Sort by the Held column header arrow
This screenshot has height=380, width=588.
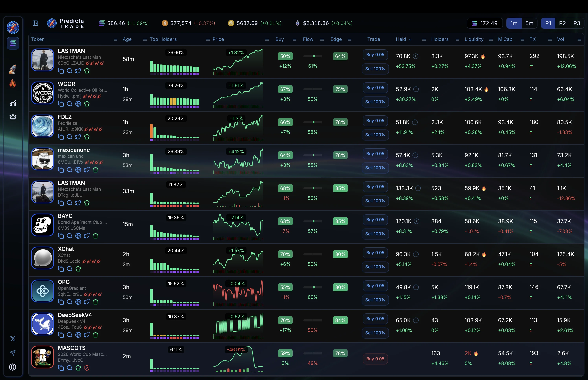coord(410,39)
